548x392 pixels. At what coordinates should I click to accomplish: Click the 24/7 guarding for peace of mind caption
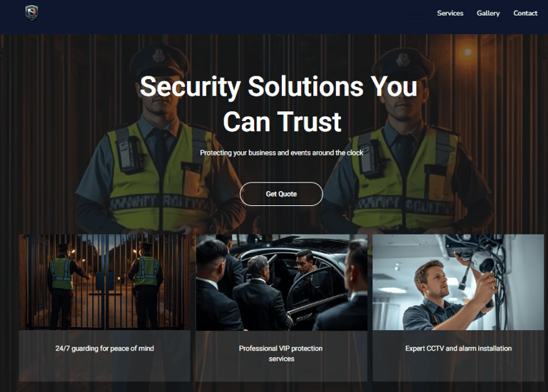(104, 349)
